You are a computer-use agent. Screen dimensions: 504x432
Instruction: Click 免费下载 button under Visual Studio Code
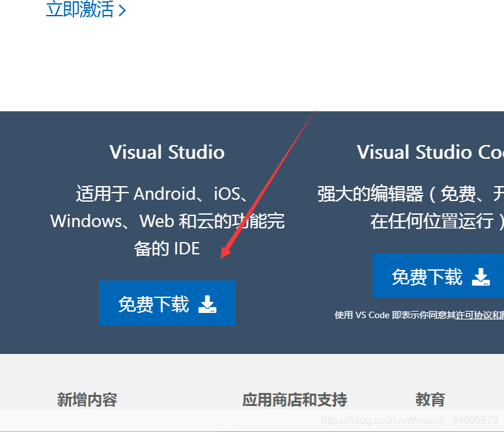pos(438,276)
